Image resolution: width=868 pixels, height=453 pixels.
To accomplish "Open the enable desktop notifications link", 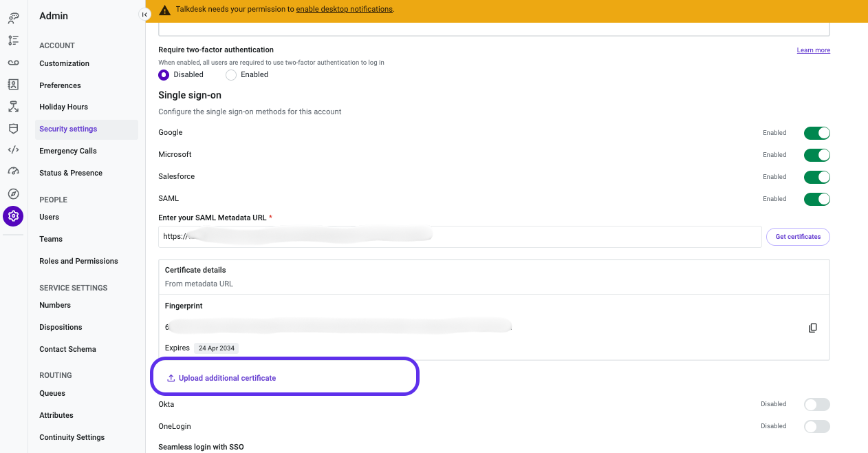I will pyautogui.click(x=344, y=10).
